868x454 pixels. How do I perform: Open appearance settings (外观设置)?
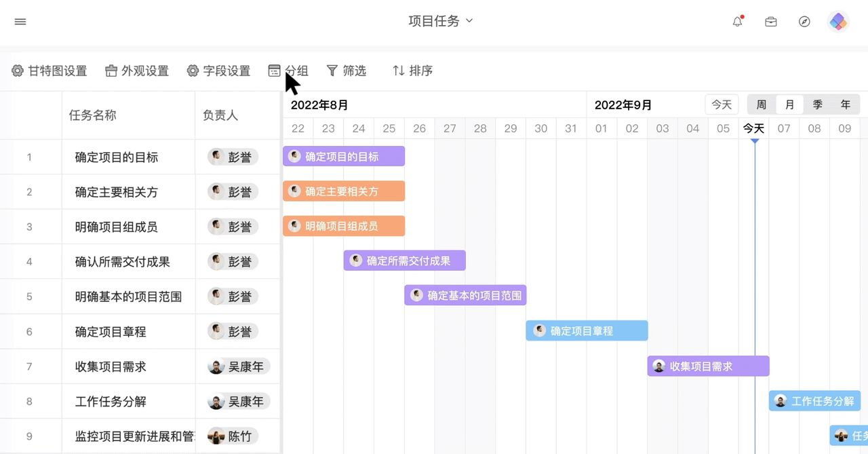137,71
